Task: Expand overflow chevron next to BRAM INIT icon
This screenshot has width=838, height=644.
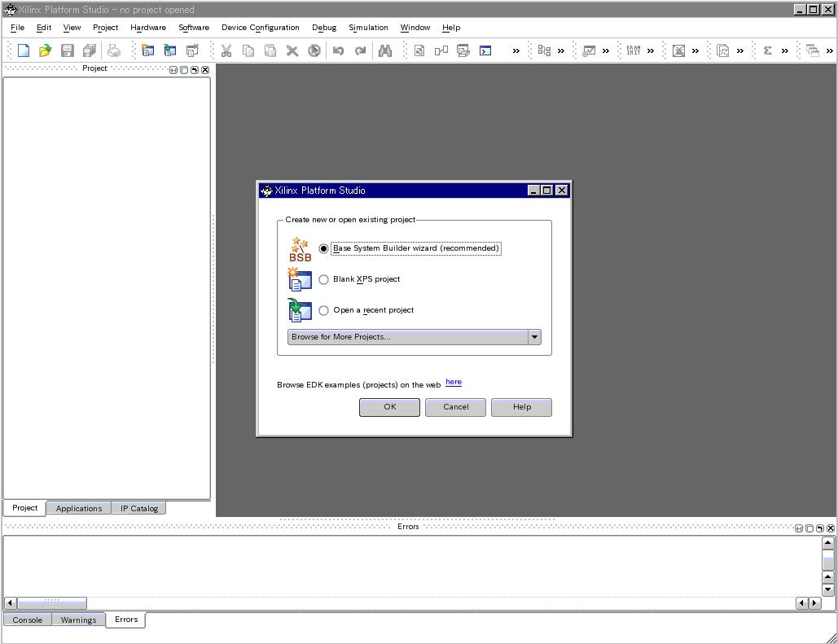Action: pos(651,51)
